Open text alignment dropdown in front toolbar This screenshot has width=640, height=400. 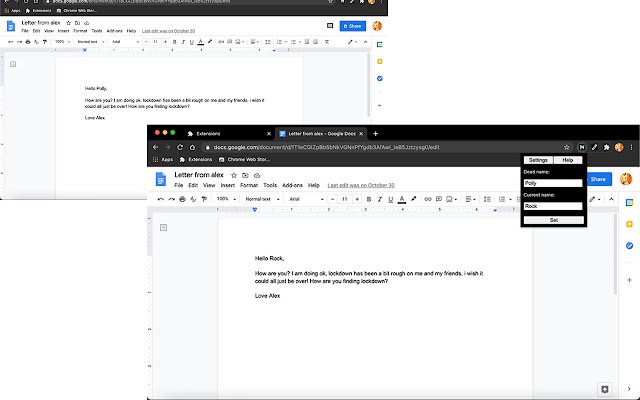pyautogui.click(x=469, y=199)
